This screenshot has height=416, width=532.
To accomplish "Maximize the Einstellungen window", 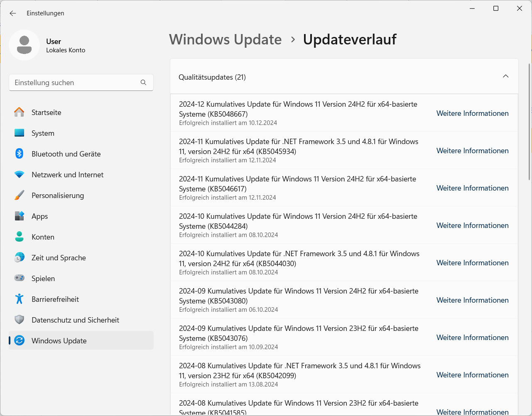I will 496,8.
